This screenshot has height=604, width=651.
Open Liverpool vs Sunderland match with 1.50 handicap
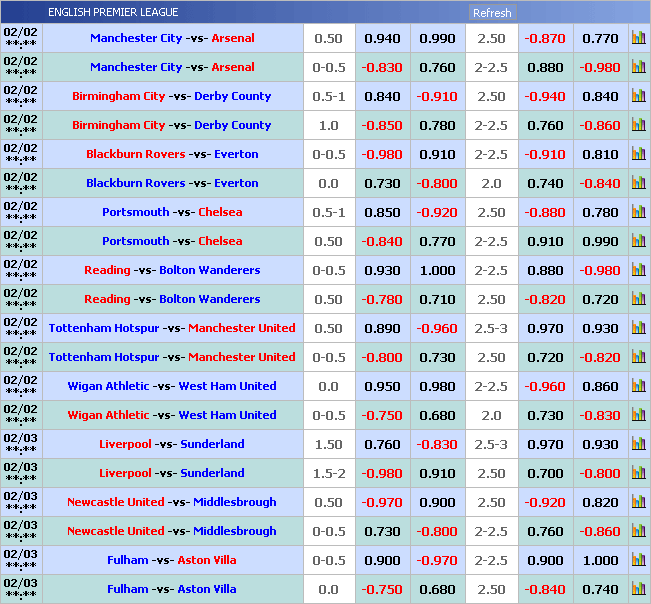(x=172, y=444)
